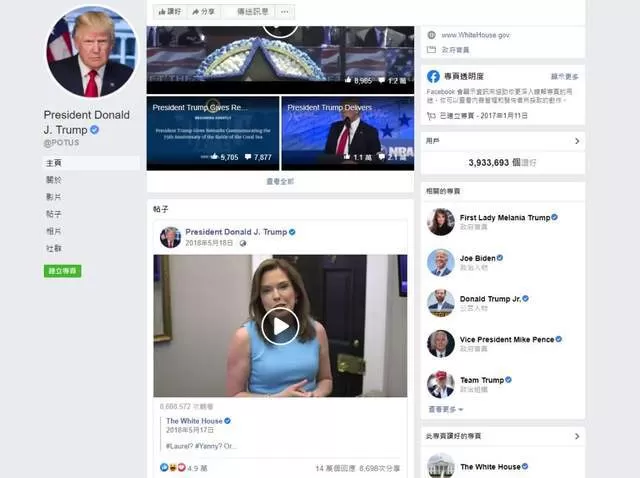Expand 查看更多 related pages dropdown

(x=445, y=409)
